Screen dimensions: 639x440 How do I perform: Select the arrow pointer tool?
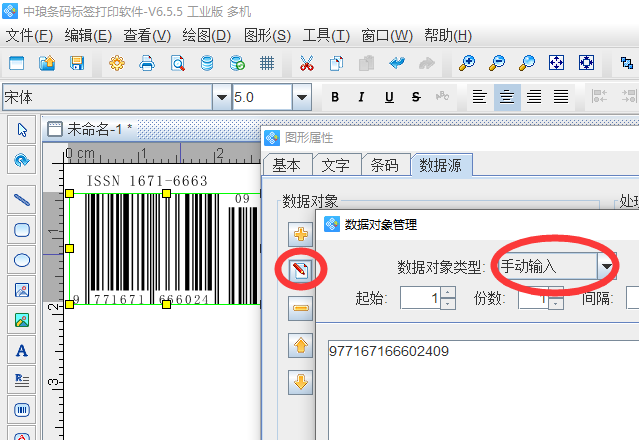pyautogui.click(x=22, y=130)
